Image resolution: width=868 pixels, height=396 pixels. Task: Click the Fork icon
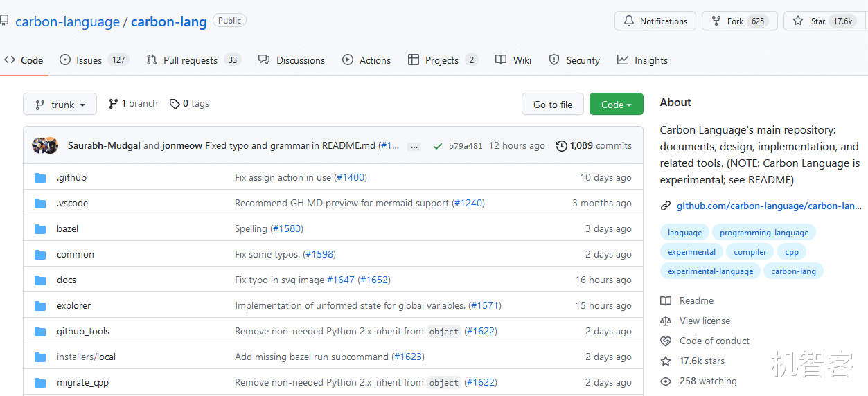pos(716,21)
